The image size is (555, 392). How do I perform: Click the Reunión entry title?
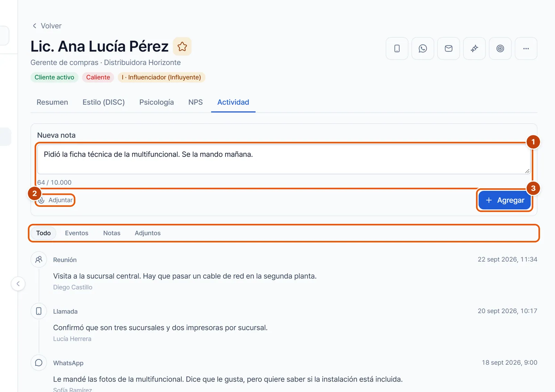65,260
